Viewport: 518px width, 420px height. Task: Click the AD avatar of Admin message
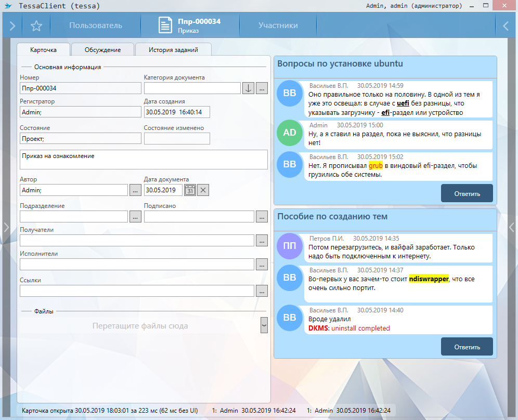[290, 133]
